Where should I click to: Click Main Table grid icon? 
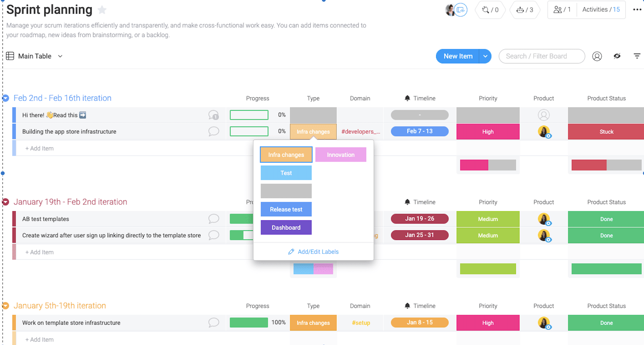(x=10, y=56)
